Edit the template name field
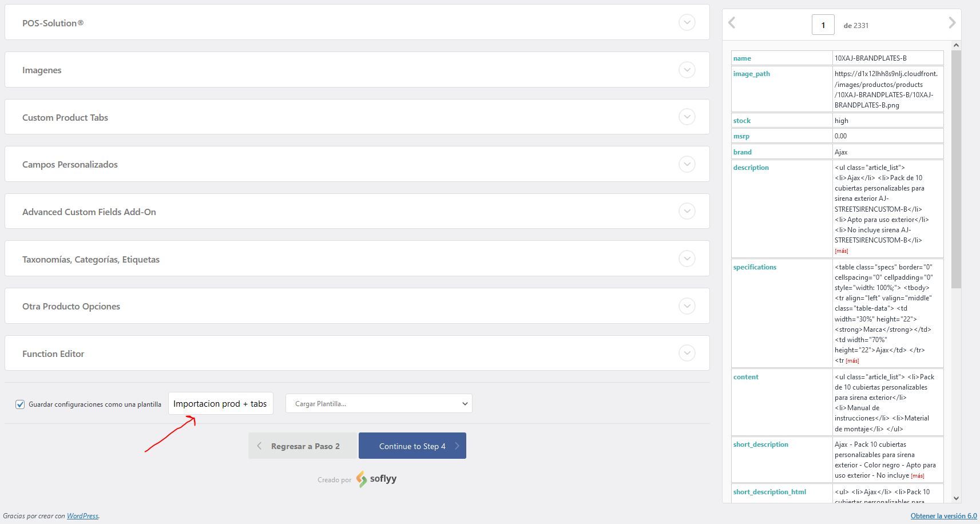This screenshot has width=980, height=524. pos(220,403)
